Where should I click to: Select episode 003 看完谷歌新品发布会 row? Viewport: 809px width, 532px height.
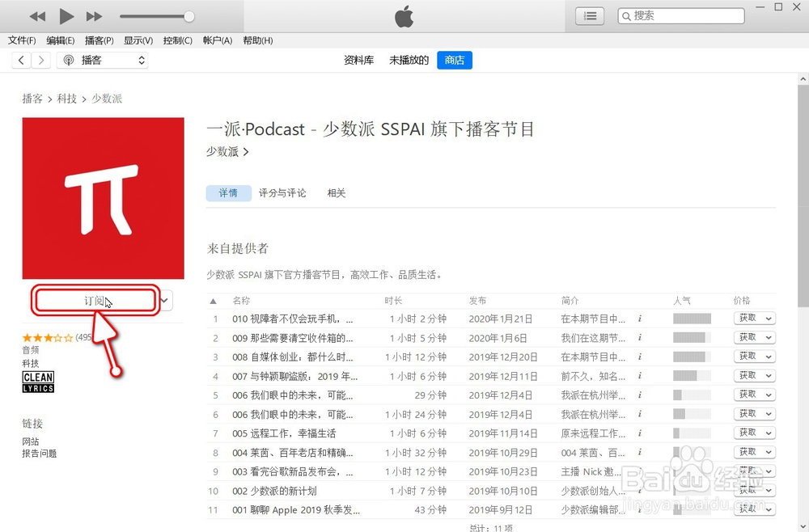point(491,471)
